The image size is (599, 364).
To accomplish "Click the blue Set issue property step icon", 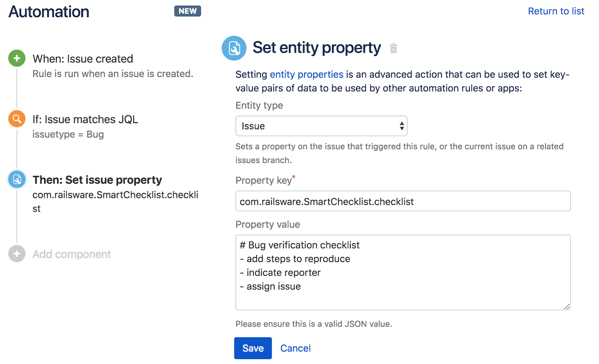I will (17, 180).
